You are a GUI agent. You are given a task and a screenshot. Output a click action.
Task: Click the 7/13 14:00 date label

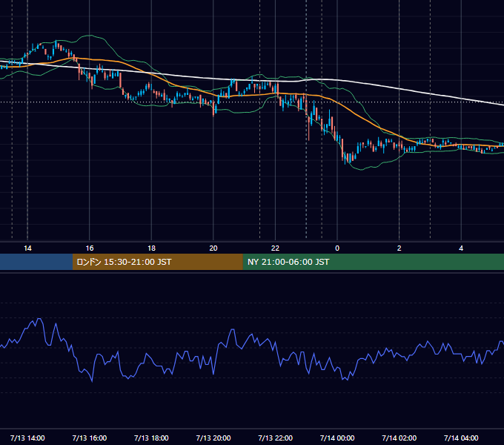[27, 438]
